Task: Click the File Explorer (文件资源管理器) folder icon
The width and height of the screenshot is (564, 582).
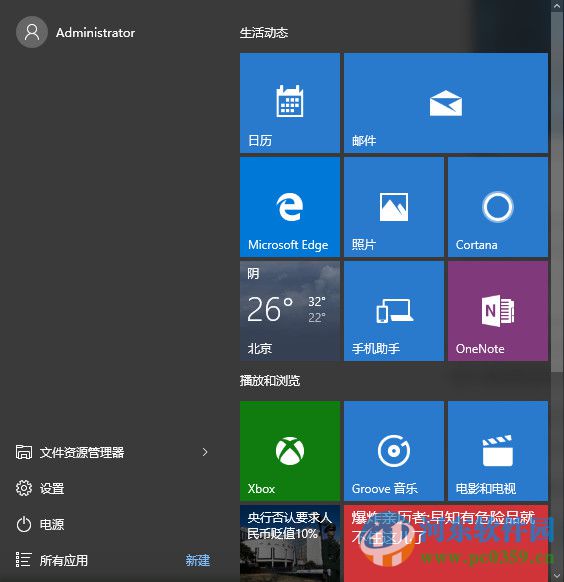Action: [x=24, y=452]
